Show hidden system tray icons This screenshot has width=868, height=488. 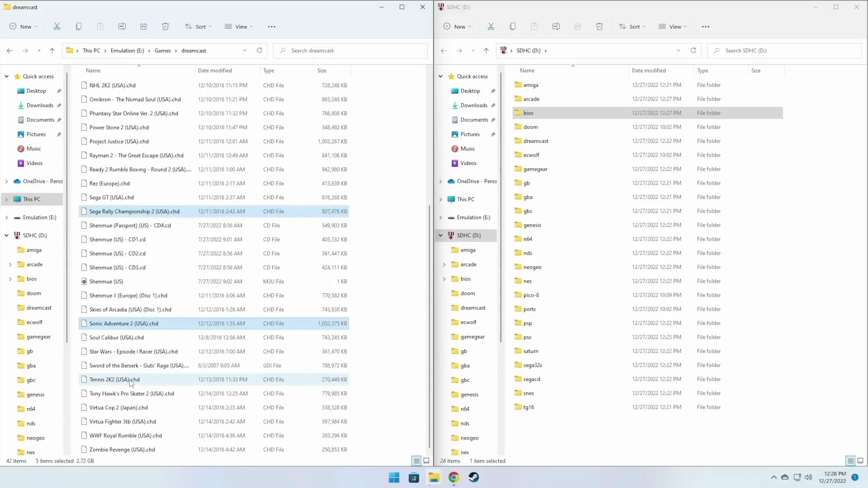pos(774,477)
